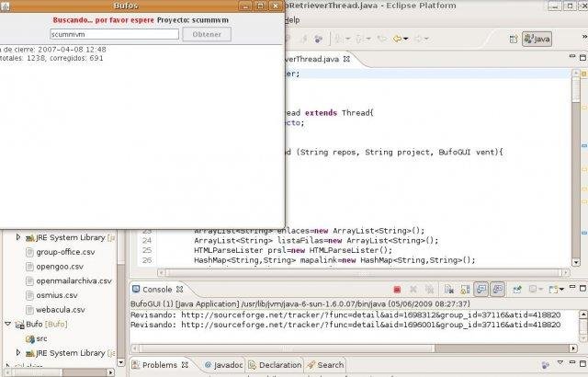Click the editor horizontal scrollbar left arrow
Image resolution: width=588 pixels, height=377 pixels.
pyautogui.click(x=161, y=273)
